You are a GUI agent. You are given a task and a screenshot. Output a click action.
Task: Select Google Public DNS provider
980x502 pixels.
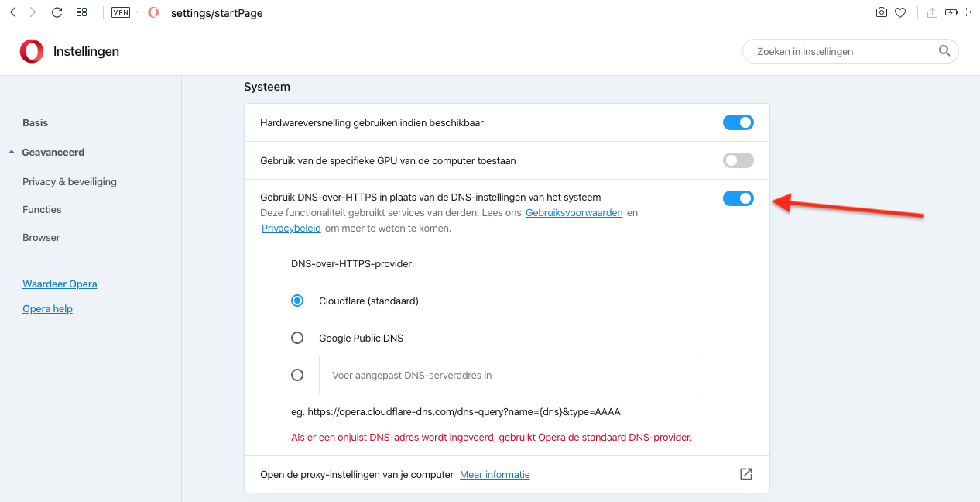[297, 338]
